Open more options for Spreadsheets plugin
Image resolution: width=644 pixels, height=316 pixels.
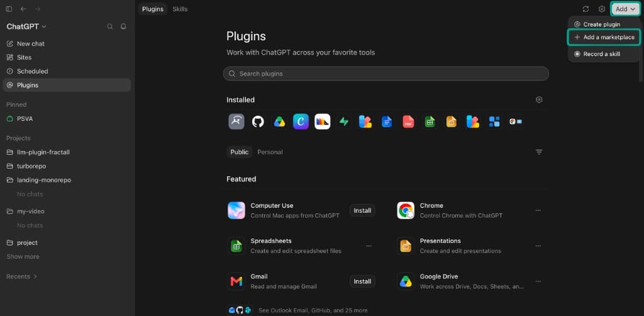(369, 245)
